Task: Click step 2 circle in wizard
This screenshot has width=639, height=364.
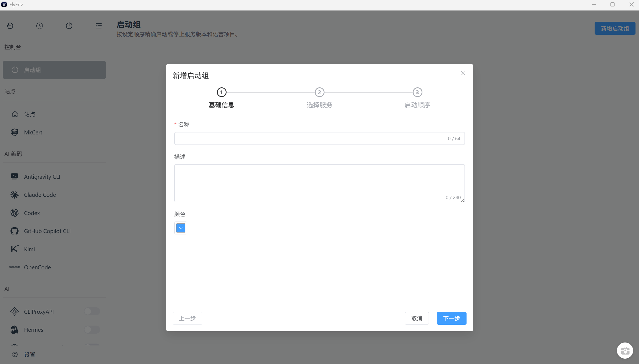Action: point(319,92)
